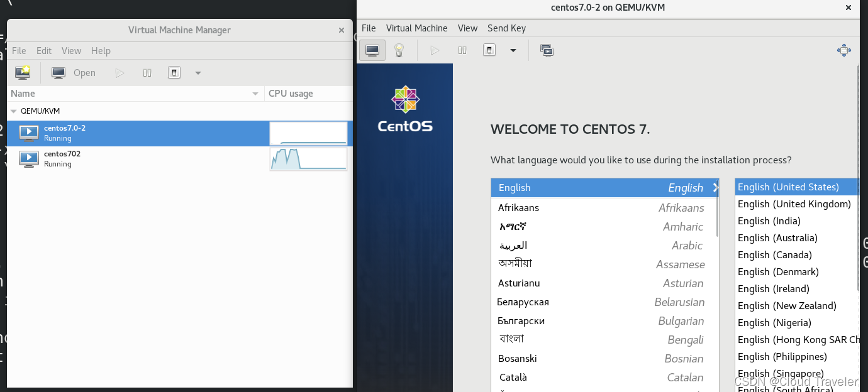Viewport: 868px width, 392px height.
Task: Click the CPU usage column header
Action: pyautogui.click(x=308, y=94)
